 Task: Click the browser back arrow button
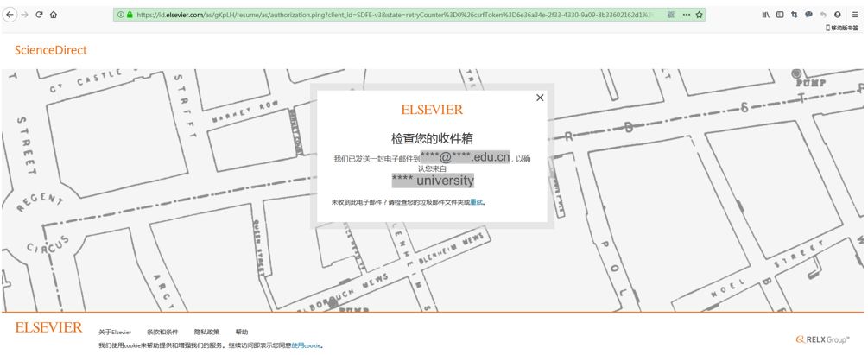(10, 15)
